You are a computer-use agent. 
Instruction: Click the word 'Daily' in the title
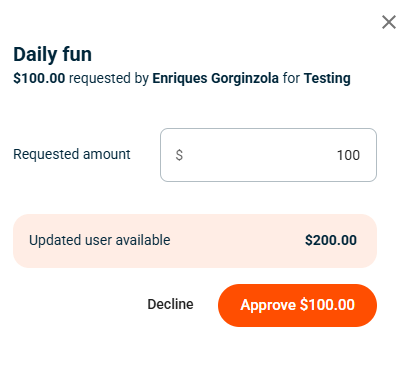(x=35, y=55)
